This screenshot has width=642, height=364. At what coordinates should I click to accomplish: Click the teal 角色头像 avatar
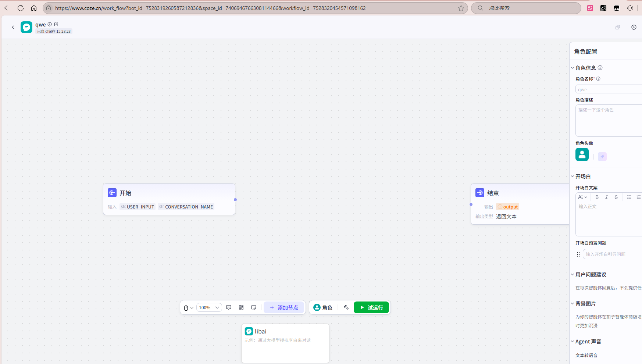pyautogui.click(x=582, y=154)
